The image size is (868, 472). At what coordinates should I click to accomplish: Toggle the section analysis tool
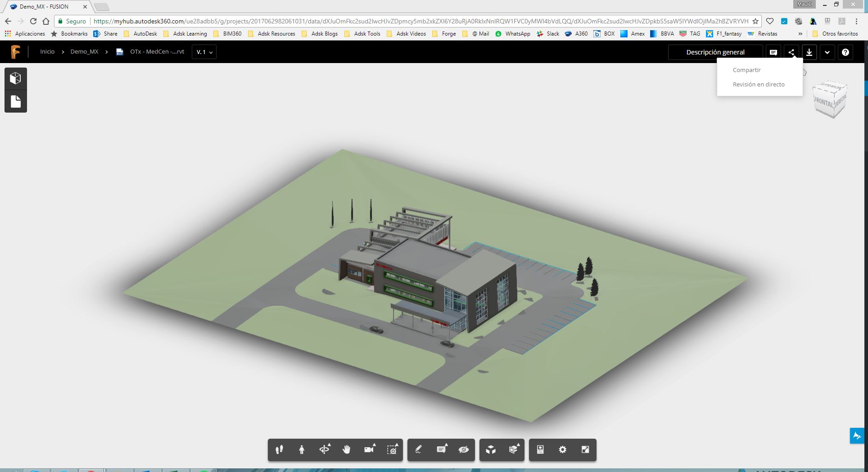click(x=513, y=450)
